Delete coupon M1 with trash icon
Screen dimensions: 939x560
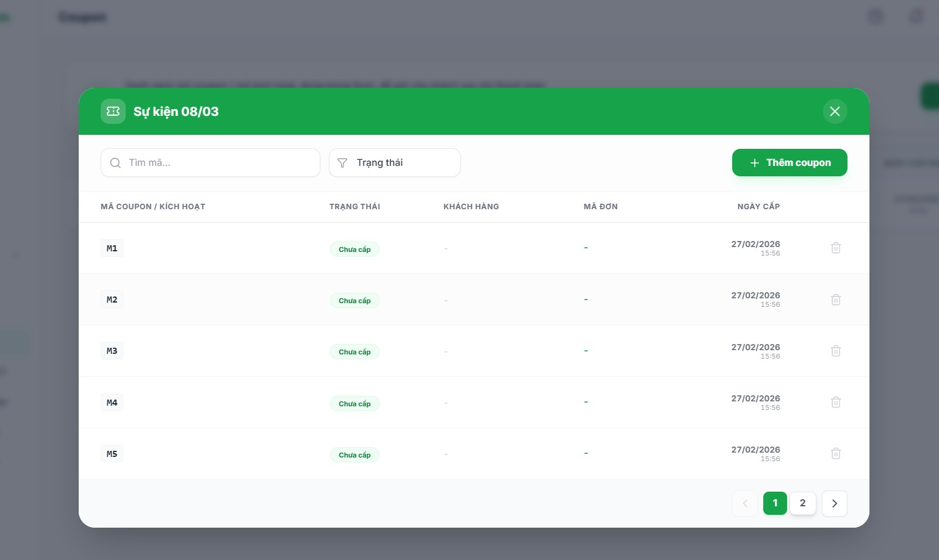(x=836, y=248)
